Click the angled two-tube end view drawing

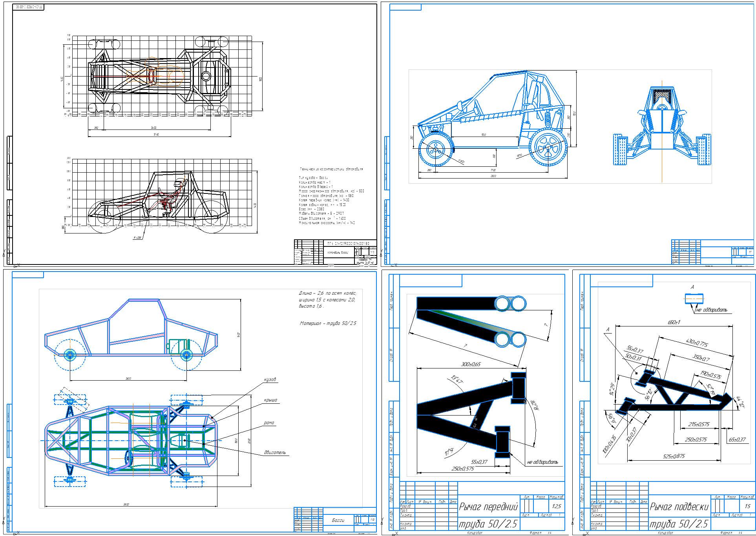pyautogui.click(x=471, y=322)
